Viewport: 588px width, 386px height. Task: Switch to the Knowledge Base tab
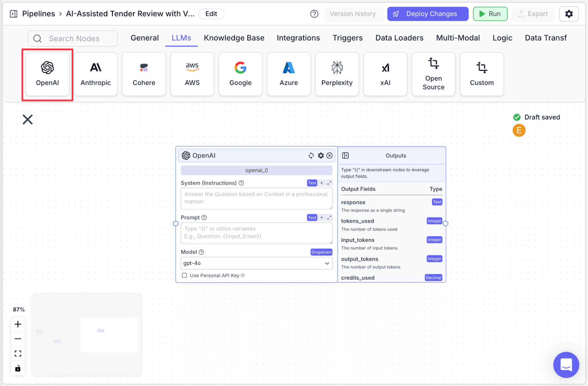pyautogui.click(x=234, y=38)
